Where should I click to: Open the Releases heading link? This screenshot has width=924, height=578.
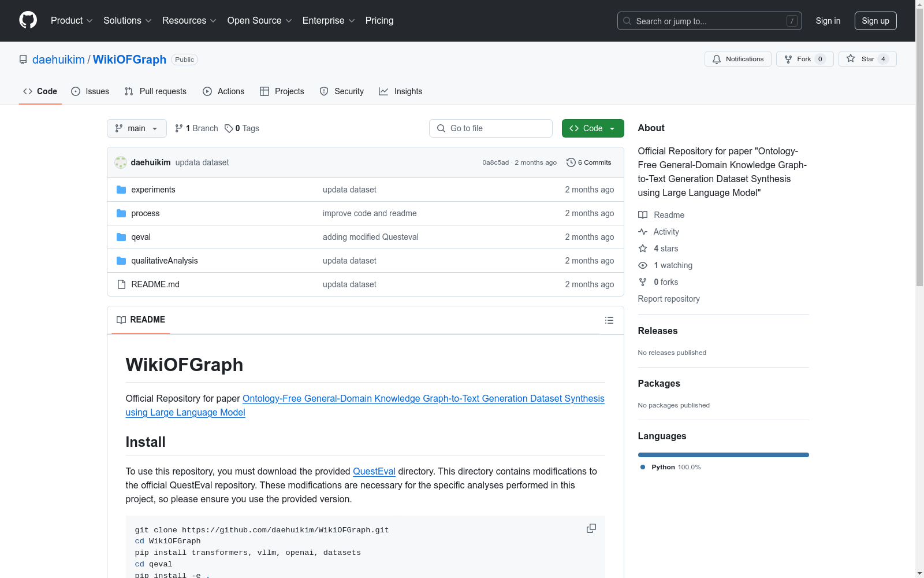pos(658,331)
